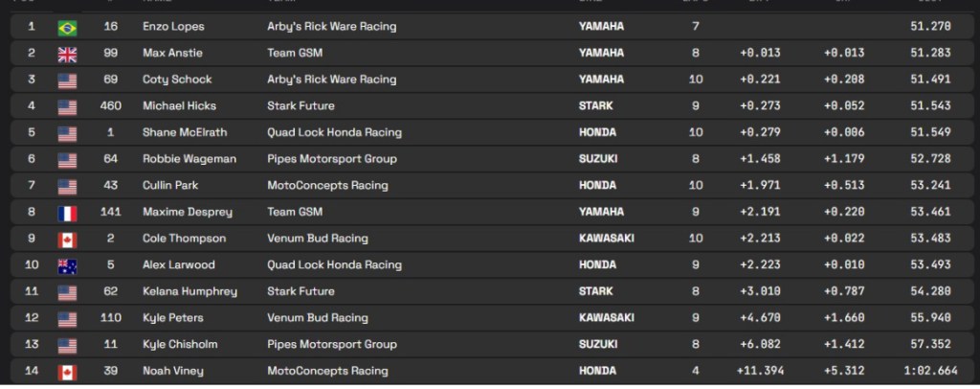This screenshot has height=389, width=980.
Task: Click the Canadian flag next to Cole Thompson
Action: click(x=67, y=239)
